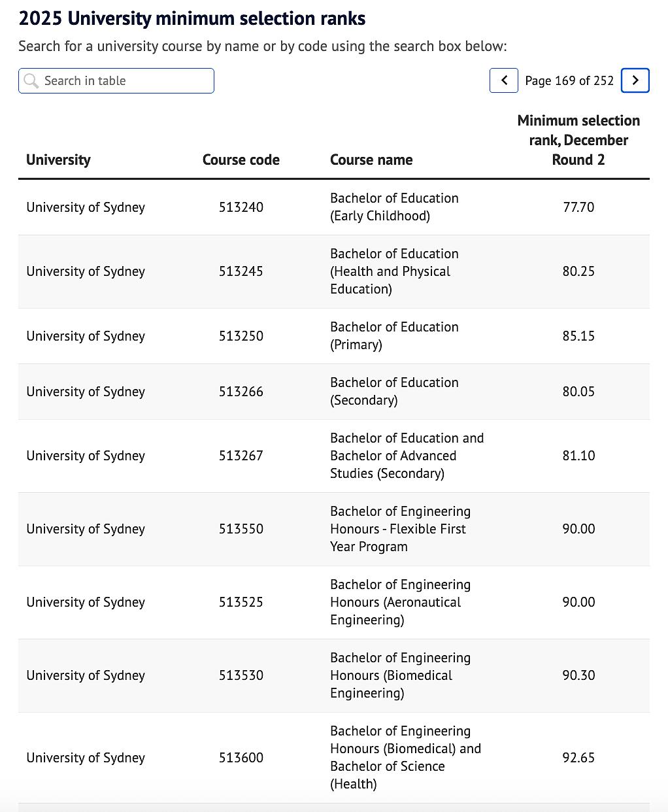Image resolution: width=668 pixels, height=812 pixels.
Task: Click Bachelor of Education (Primary)
Action: coord(394,335)
